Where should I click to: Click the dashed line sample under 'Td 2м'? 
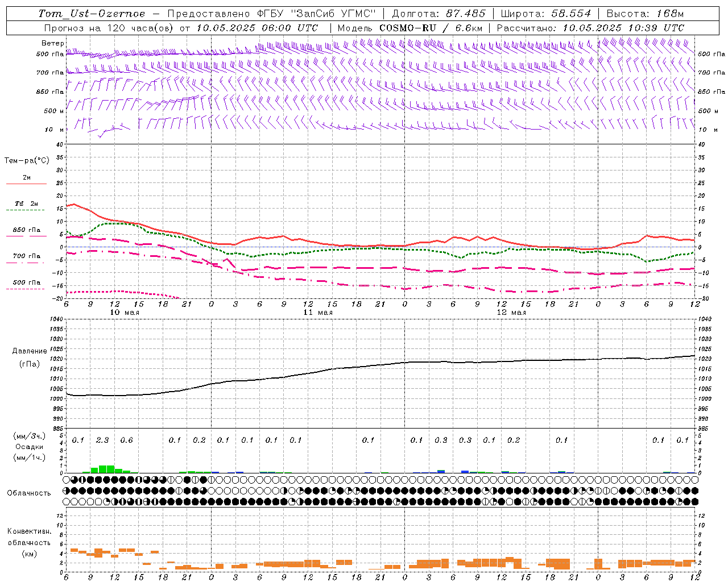pyautogui.click(x=25, y=210)
